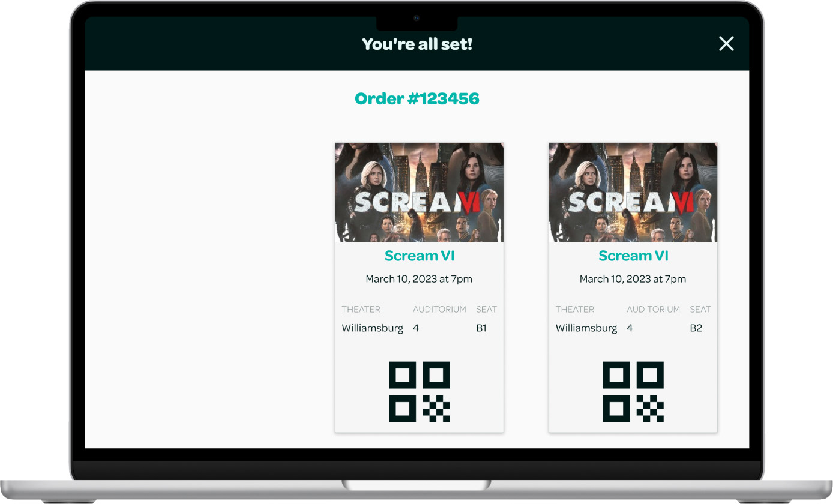The height and width of the screenshot is (504, 833).
Task: Click the QR code on seat B1 ticket
Action: [419, 392]
